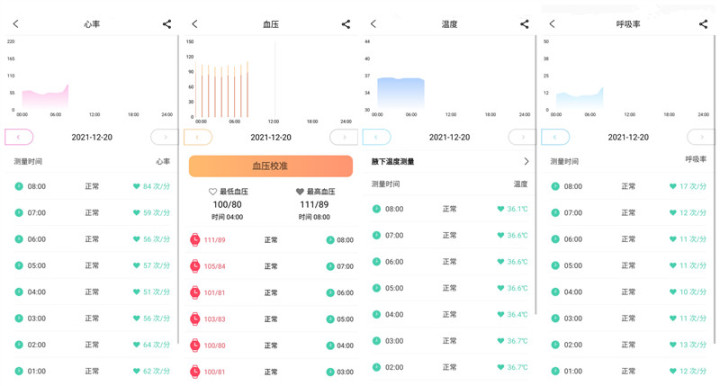Select date 2021-12-20 on 温度 screen
The image size is (720, 386).
point(450,137)
